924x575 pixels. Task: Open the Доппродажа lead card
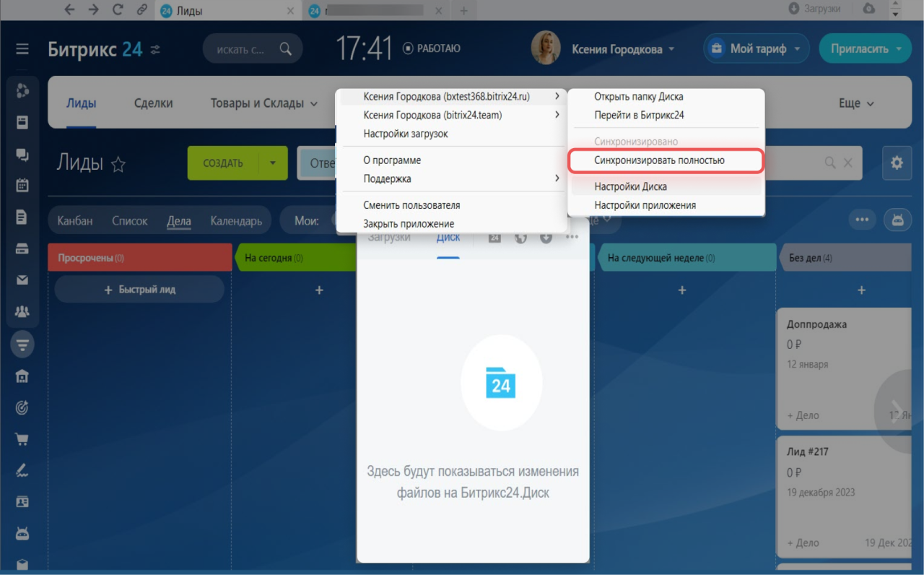coord(845,368)
